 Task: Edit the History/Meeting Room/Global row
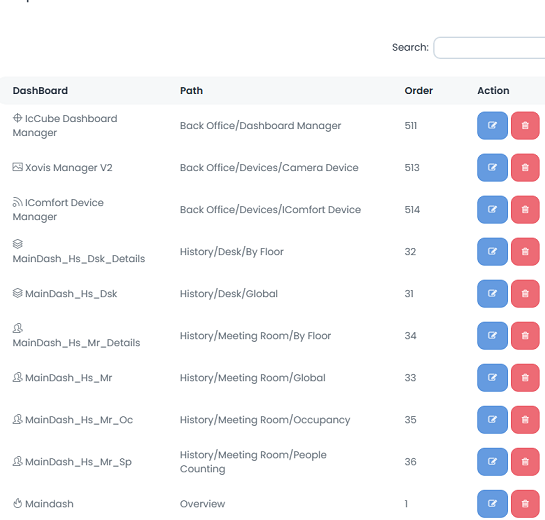point(492,378)
